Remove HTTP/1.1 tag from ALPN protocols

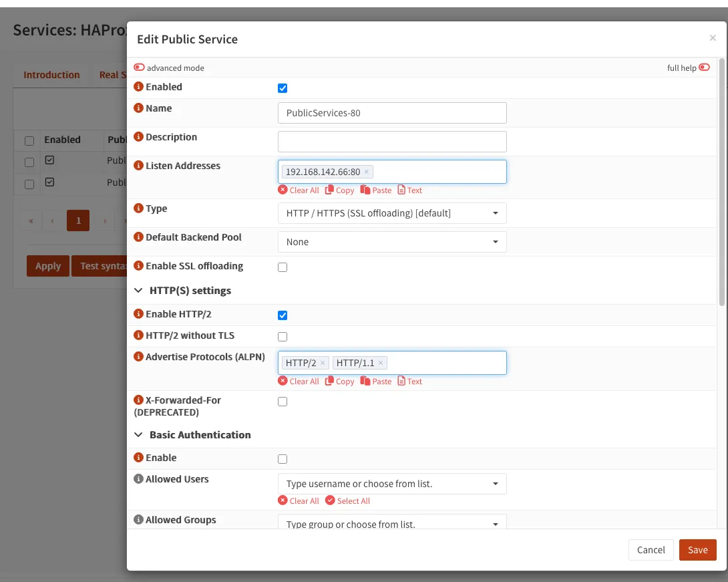pos(381,363)
